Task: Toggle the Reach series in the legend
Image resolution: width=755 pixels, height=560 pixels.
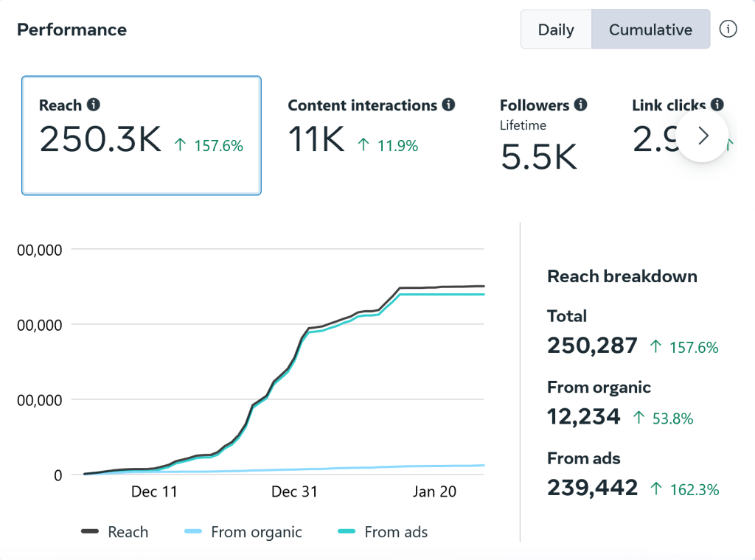Action: click(114, 532)
